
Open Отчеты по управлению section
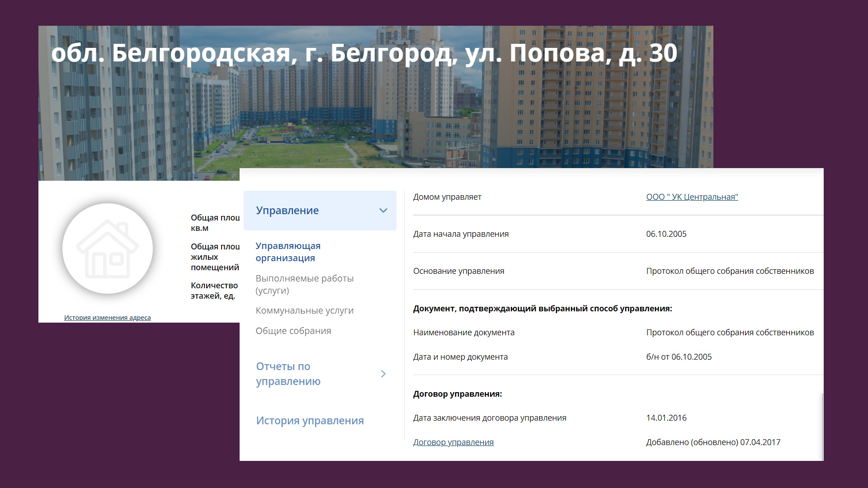[x=288, y=374]
